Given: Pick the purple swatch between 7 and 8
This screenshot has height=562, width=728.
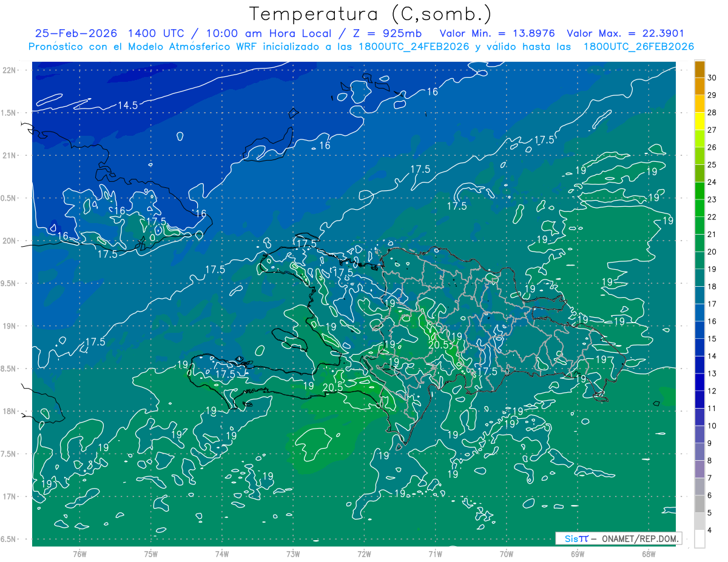Looking at the screenshot, I should [699, 469].
